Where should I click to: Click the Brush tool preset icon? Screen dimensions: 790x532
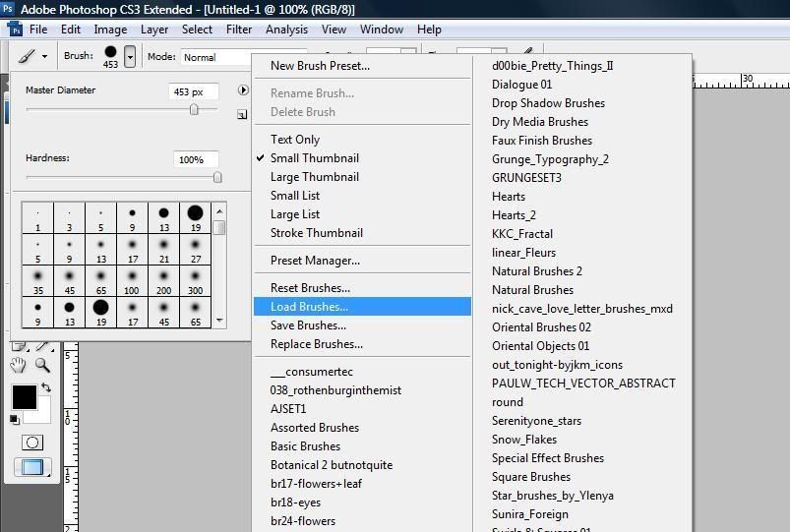click(27, 56)
